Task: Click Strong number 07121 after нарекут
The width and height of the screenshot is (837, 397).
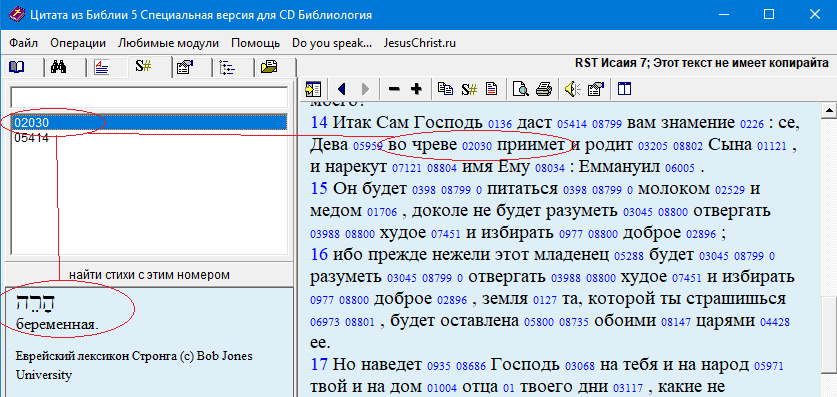Action: coord(406,169)
